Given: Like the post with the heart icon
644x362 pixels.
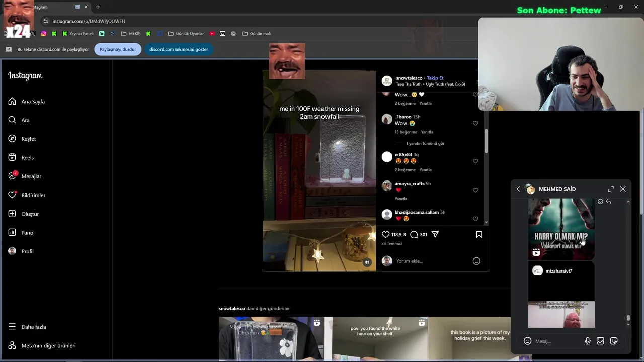Looking at the screenshot, I should (x=386, y=235).
